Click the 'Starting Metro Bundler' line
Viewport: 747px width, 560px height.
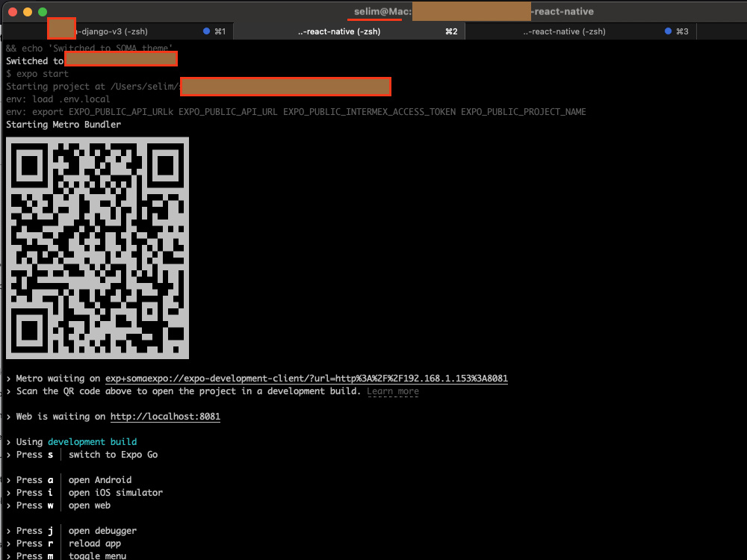63,125
